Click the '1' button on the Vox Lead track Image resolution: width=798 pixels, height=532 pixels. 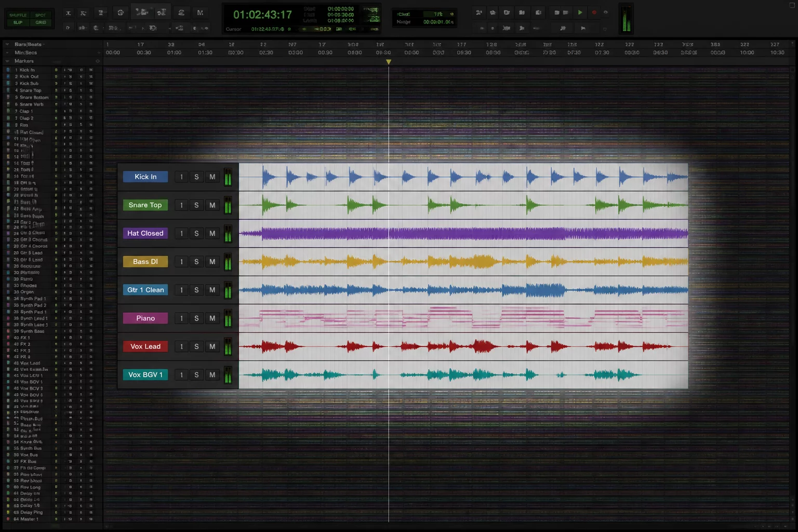pyautogui.click(x=181, y=347)
